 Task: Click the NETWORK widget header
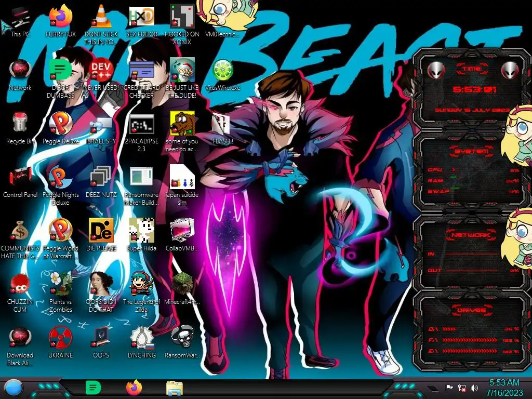coord(471,234)
